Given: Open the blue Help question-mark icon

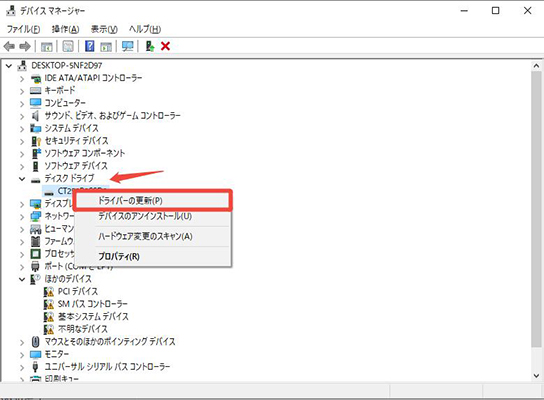Looking at the screenshot, I should [90, 46].
